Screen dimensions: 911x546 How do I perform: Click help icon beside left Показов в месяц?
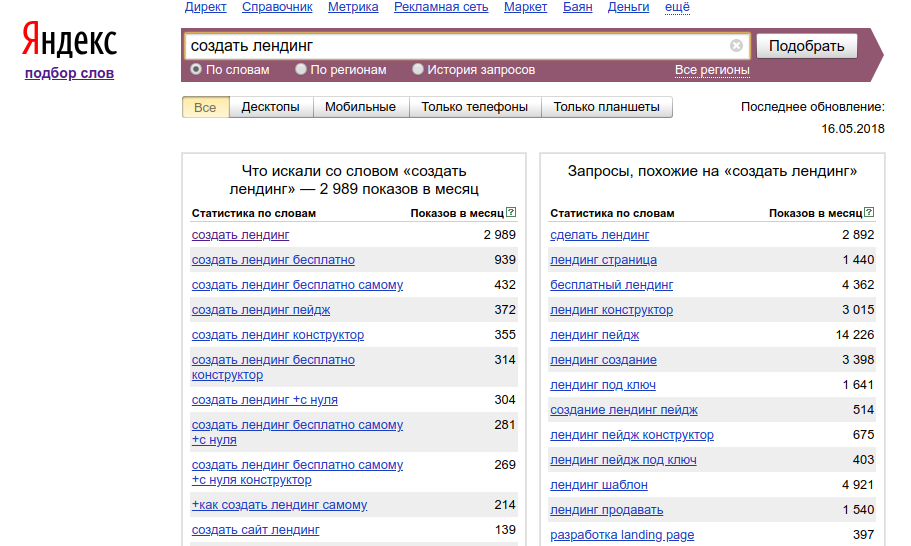511,213
